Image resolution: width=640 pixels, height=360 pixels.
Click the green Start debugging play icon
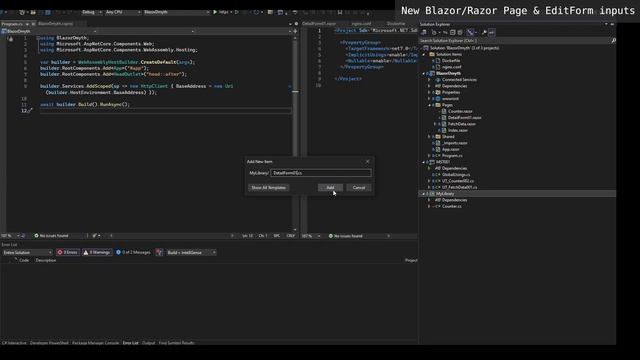click(x=215, y=12)
